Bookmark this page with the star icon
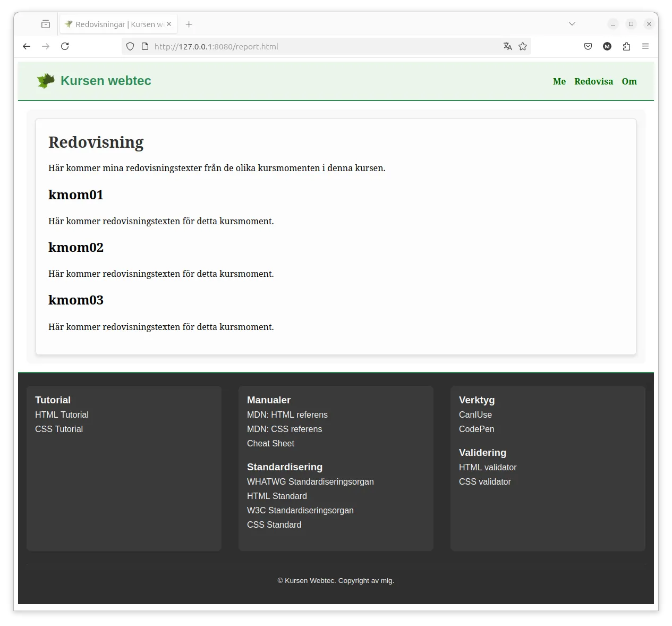This screenshot has width=672, height=626. [523, 46]
